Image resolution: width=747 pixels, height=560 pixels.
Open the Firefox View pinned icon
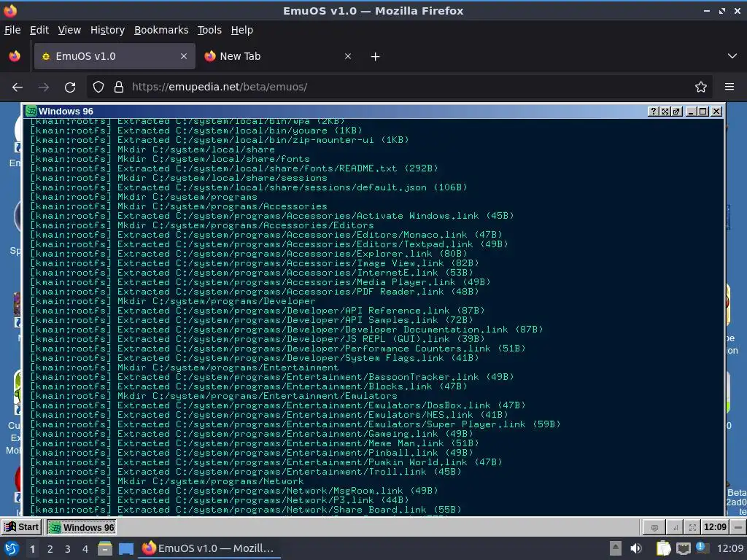click(15, 56)
